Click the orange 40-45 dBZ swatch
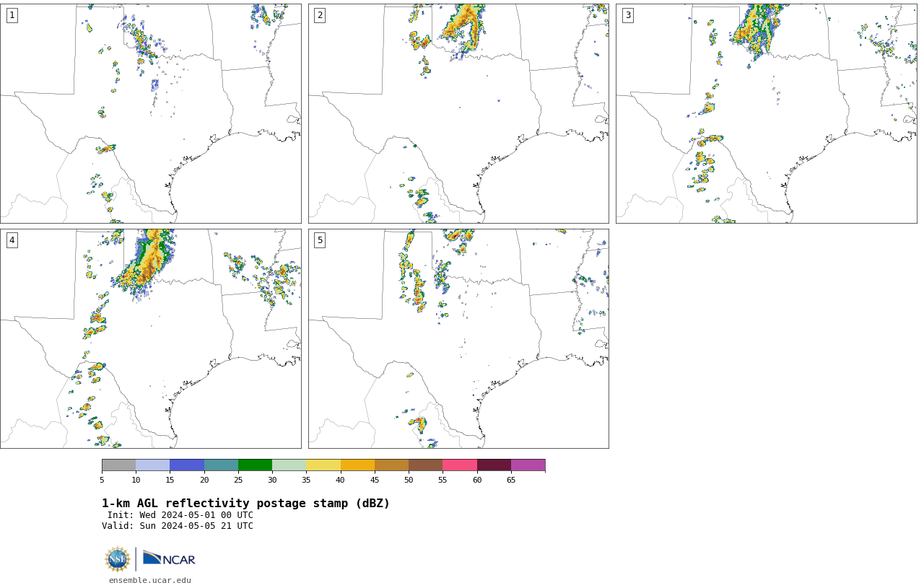The width and height of the screenshot is (924, 588). pos(357,465)
